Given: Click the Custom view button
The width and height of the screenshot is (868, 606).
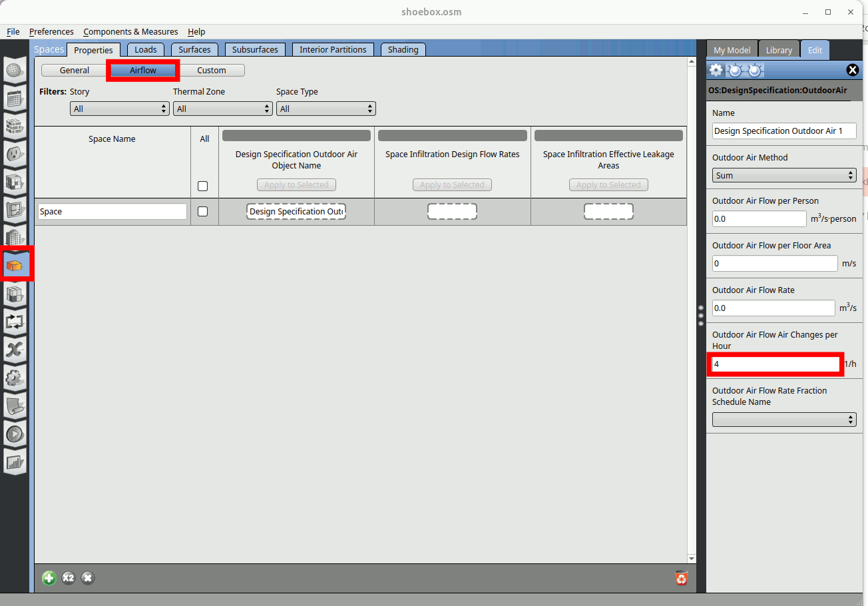Looking at the screenshot, I should [x=212, y=71].
